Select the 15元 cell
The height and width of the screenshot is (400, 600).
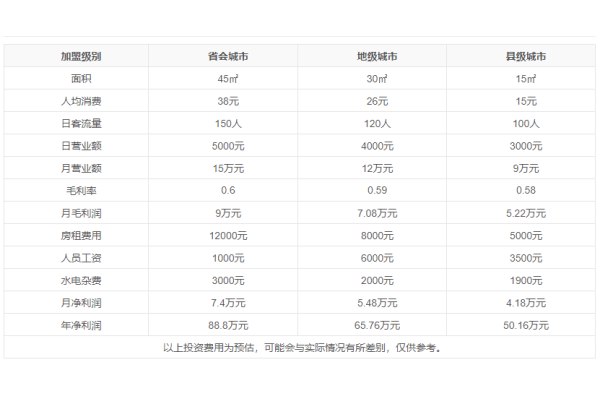(521, 101)
